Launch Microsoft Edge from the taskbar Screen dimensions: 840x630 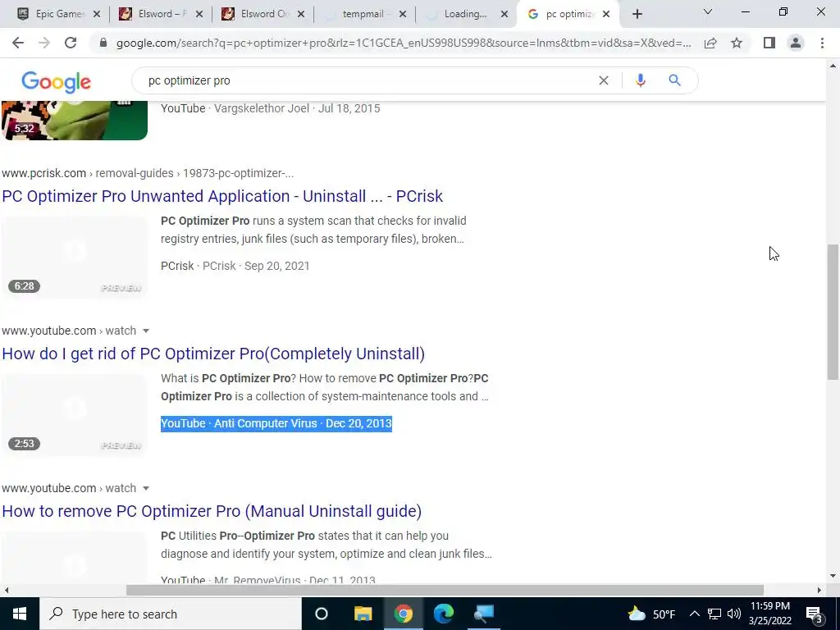444,614
